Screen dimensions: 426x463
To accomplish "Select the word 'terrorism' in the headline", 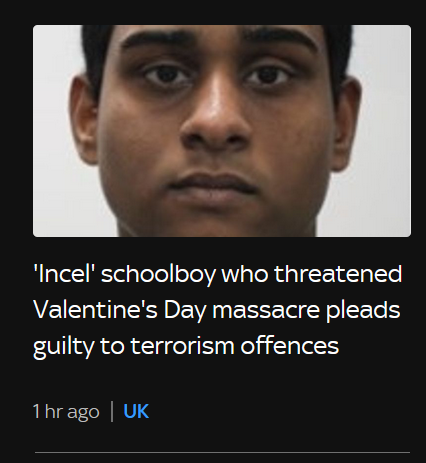I will [x=183, y=346].
